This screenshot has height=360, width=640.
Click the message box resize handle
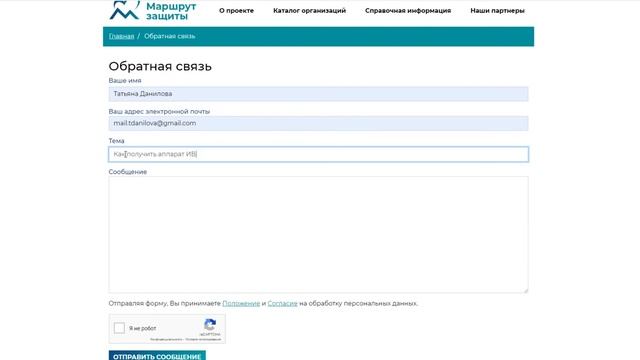point(526,290)
